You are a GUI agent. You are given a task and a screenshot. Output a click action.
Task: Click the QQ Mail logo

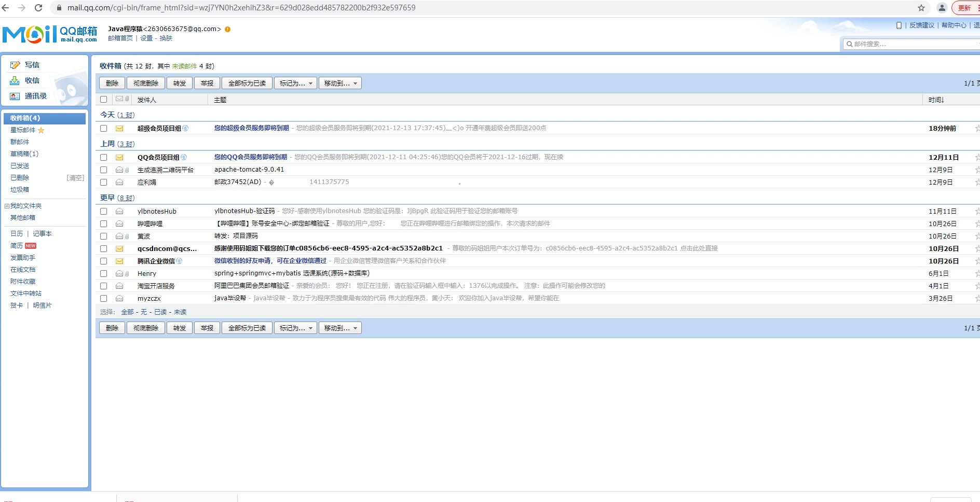pos(50,34)
